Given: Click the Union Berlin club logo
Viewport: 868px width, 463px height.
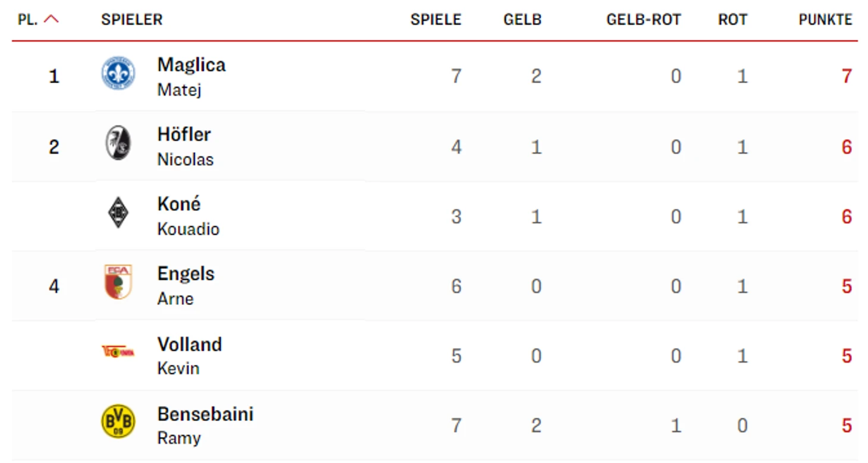Looking at the screenshot, I should (x=118, y=352).
